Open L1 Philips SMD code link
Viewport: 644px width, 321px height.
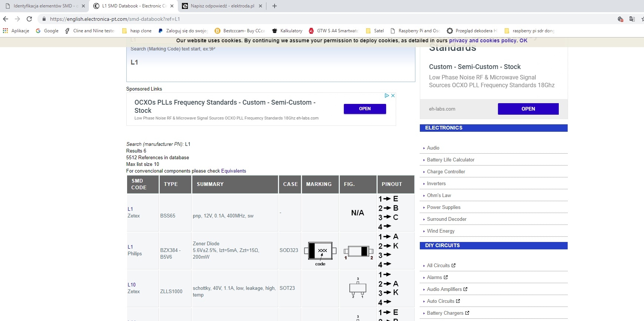click(x=130, y=247)
